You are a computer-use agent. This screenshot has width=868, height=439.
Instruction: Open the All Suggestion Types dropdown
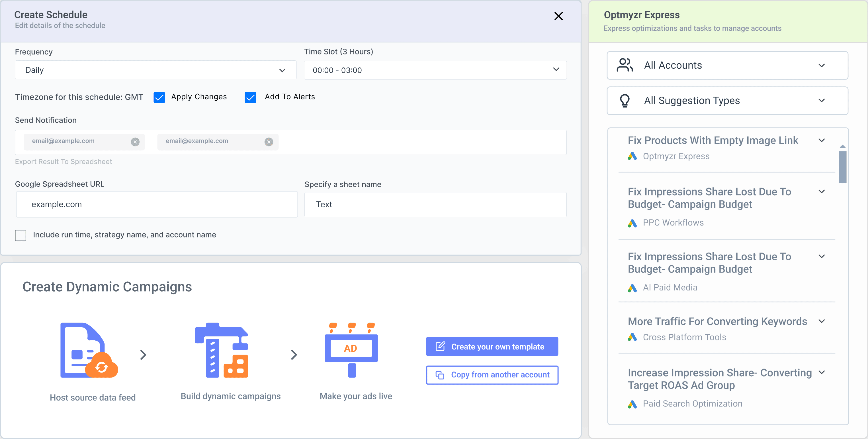(727, 100)
